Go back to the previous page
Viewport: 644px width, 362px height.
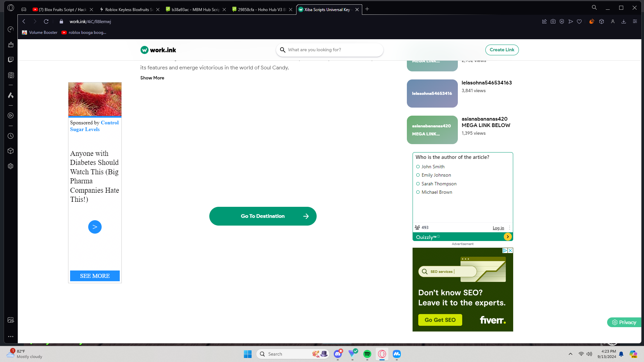24,21
